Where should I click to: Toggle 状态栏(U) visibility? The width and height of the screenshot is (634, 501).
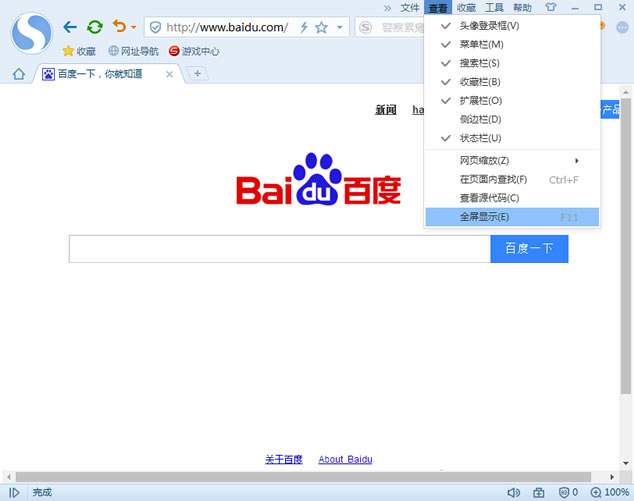(512, 138)
